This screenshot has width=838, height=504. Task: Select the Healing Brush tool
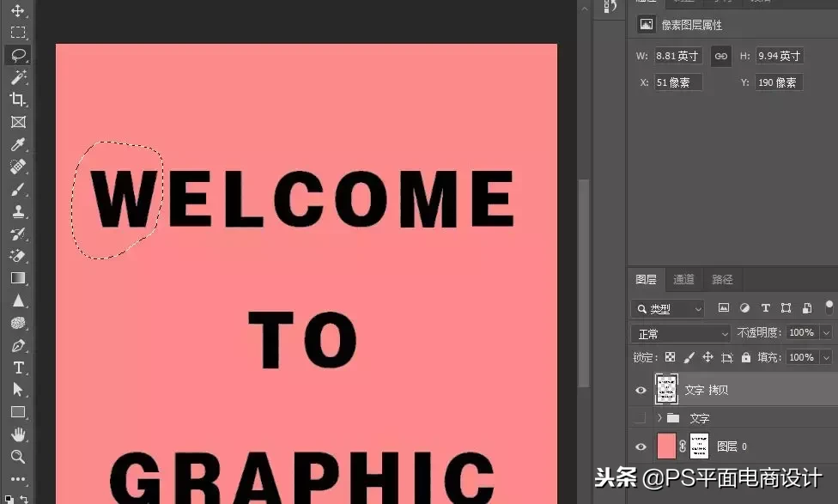click(18, 167)
